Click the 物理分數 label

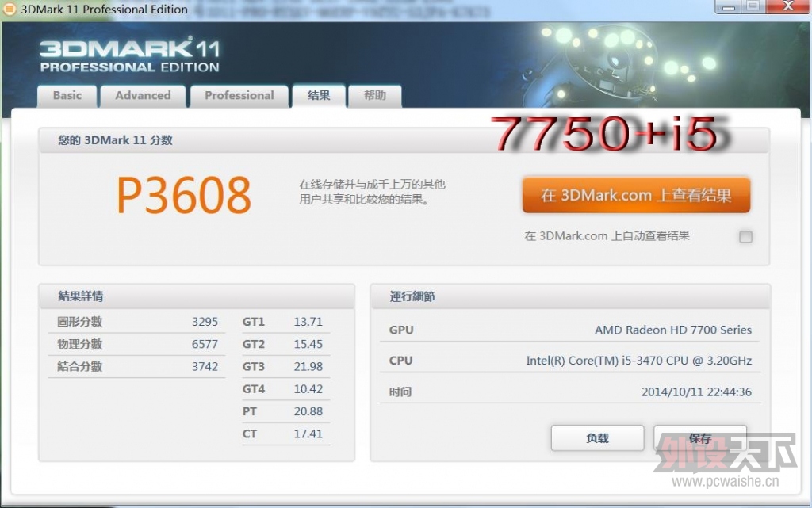point(80,344)
